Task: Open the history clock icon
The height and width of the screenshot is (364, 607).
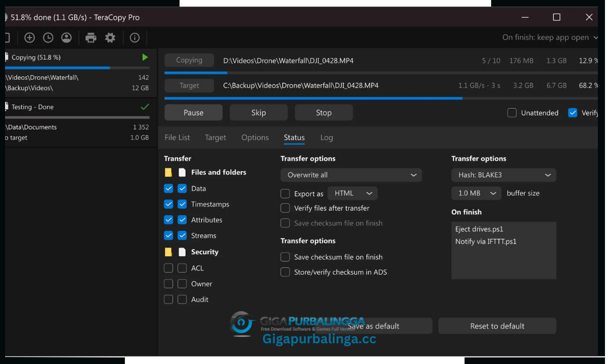Action: tap(48, 37)
